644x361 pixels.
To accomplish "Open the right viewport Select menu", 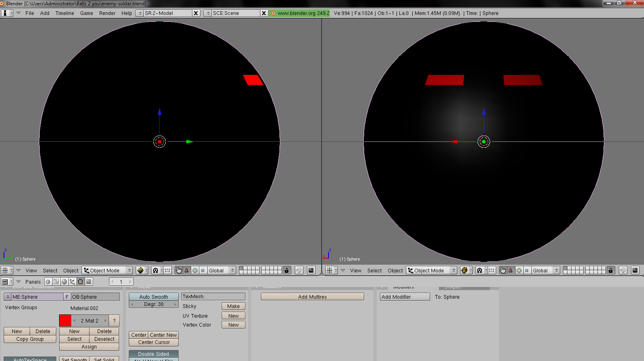I will pos(374,270).
